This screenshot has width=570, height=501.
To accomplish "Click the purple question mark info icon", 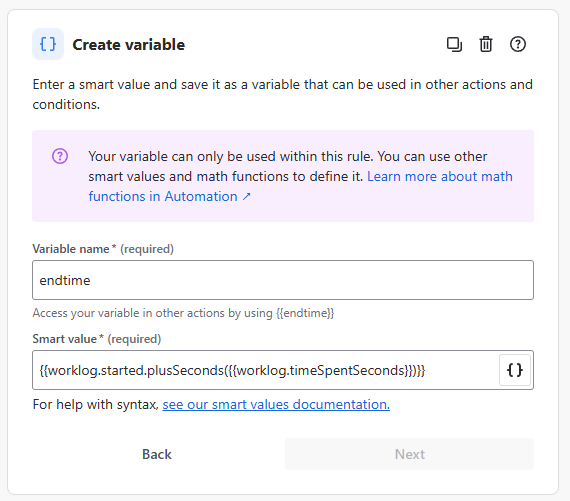I will 60,156.
